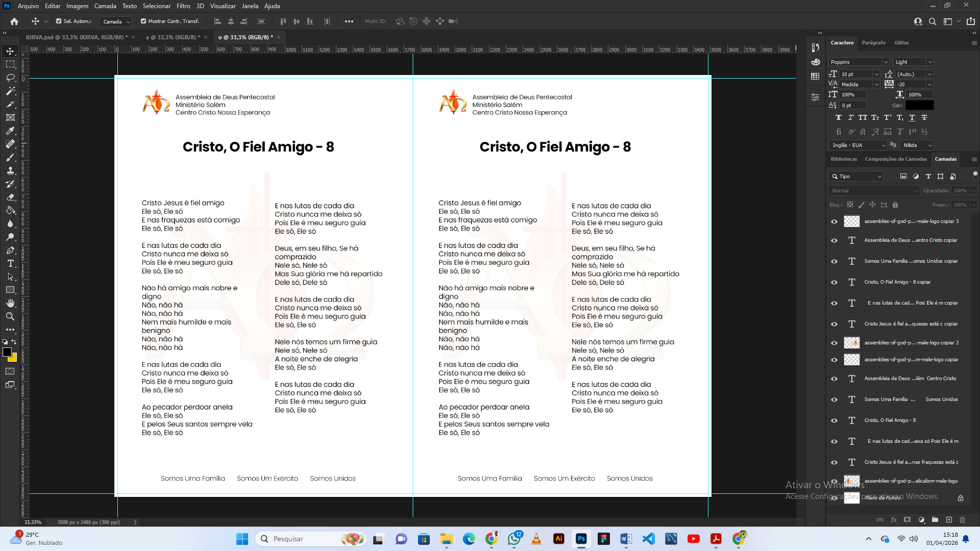Select the Hand tool
This screenshot has width=980, height=551.
tap(10, 303)
